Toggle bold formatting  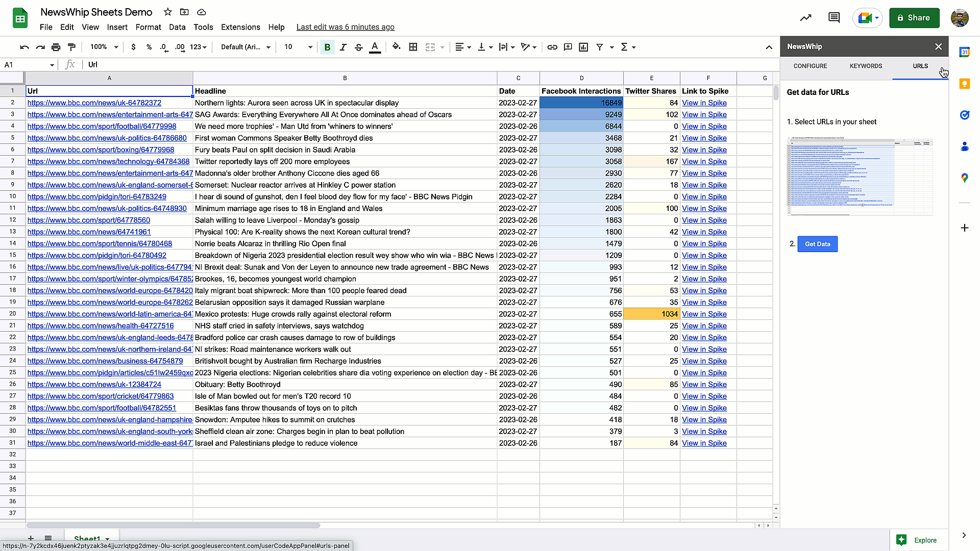tap(327, 47)
